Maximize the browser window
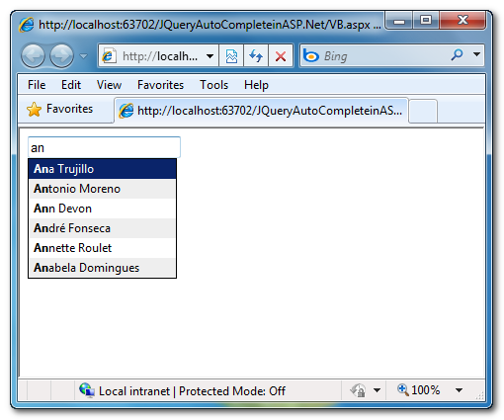Screen dimensions: 504x420 tap(426, 21)
